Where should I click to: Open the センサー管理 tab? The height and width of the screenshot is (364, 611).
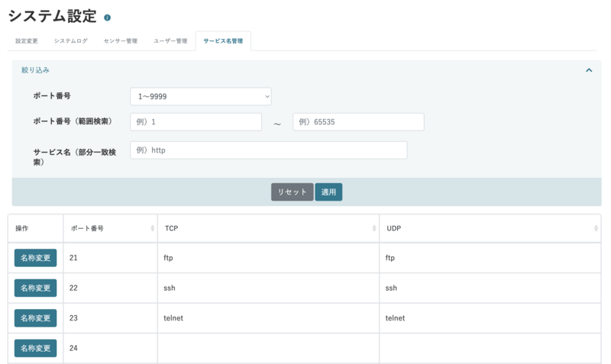[121, 41]
